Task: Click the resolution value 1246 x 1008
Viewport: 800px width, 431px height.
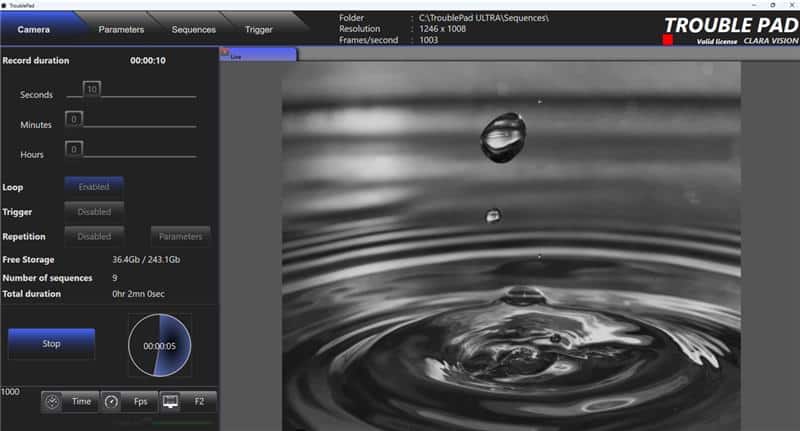Action: [x=442, y=29]
